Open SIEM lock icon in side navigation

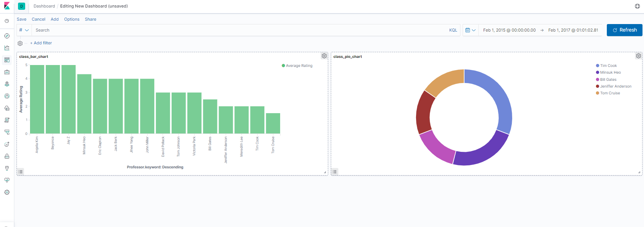[7, 156]
